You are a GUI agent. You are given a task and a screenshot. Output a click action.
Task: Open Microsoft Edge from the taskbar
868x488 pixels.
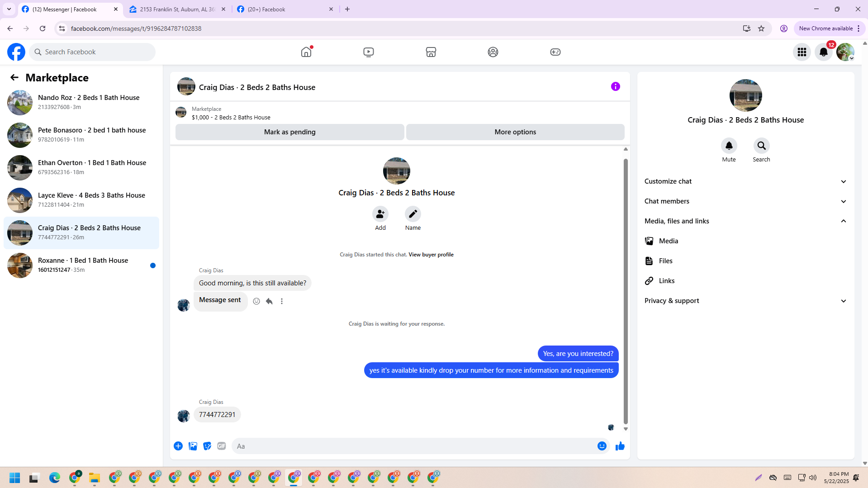[x=55, y=478]
